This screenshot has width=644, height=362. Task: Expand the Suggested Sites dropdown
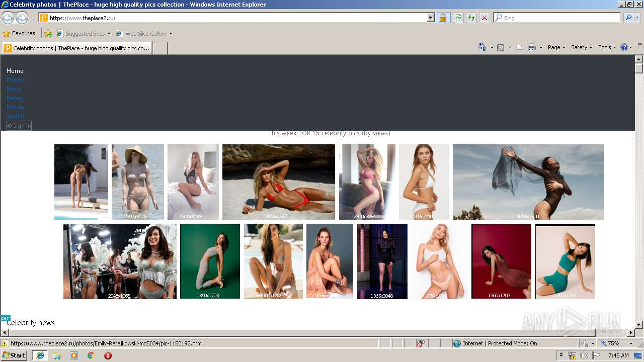109,34
